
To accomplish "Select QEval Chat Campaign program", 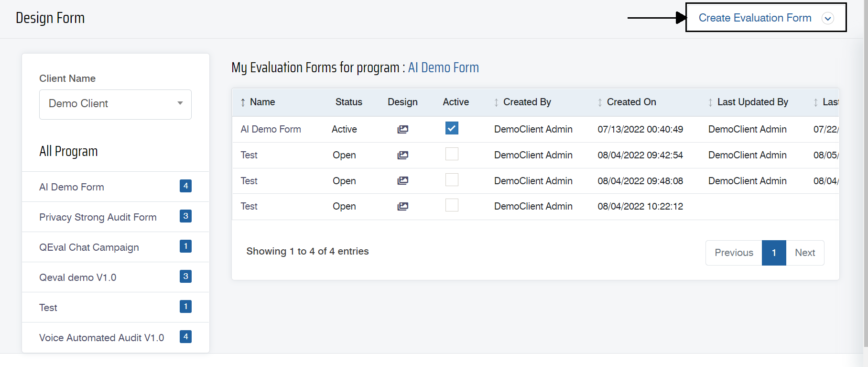I will tap(89, 247).
